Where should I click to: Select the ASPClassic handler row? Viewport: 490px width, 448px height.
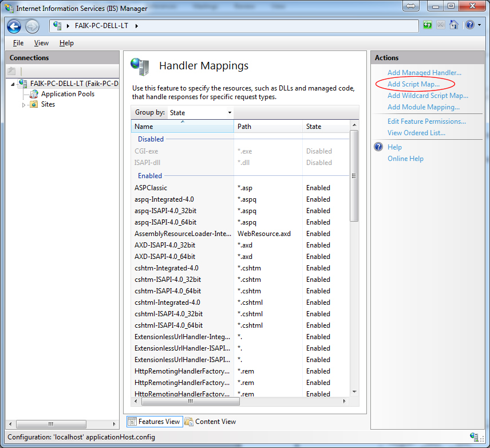pyautogui.click(x=240, y=188)
